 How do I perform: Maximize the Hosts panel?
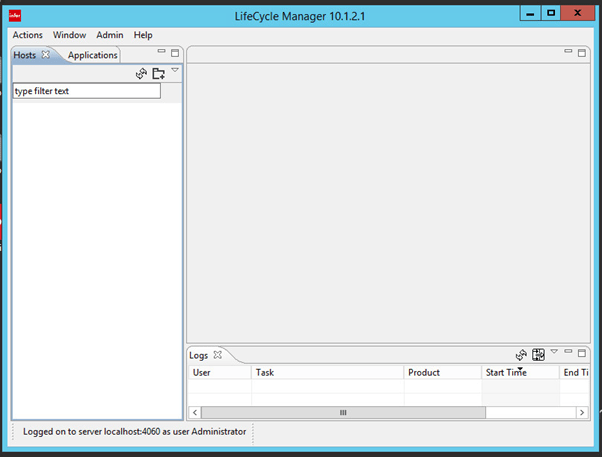[x=175, y=52]
